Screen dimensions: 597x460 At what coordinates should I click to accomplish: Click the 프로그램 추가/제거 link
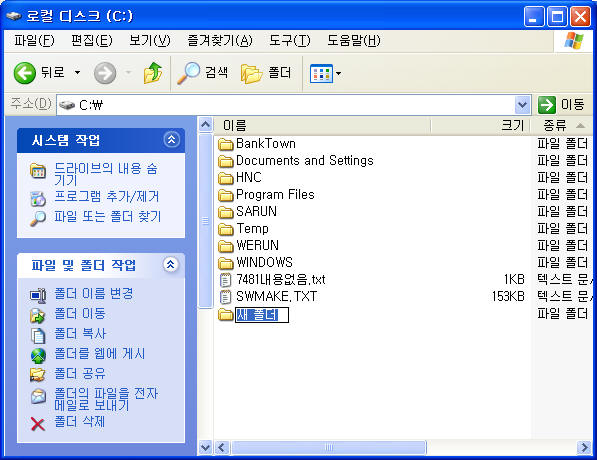(107, 196)
